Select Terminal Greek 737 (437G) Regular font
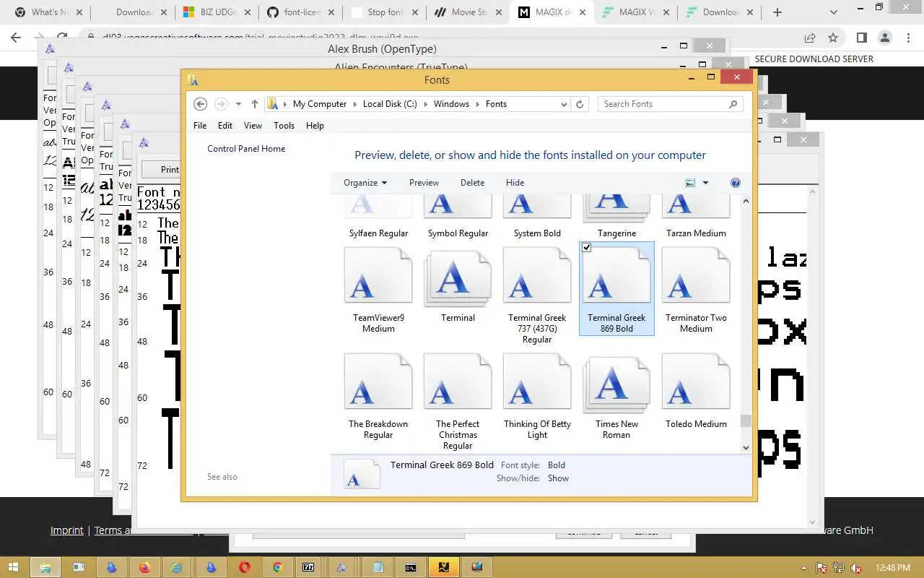 [537, 295]
